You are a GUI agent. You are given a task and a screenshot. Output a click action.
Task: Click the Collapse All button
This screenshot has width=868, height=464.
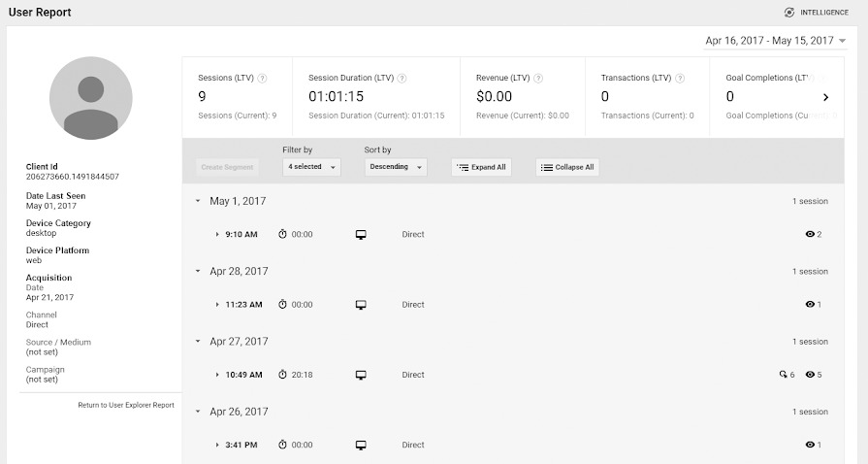click(567, 167)
